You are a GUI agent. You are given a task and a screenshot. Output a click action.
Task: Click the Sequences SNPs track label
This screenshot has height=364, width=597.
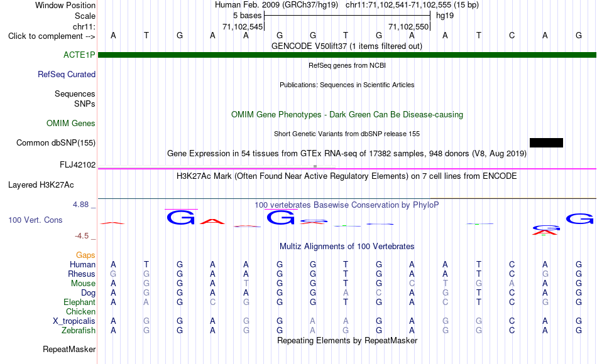tap(75, 99)
